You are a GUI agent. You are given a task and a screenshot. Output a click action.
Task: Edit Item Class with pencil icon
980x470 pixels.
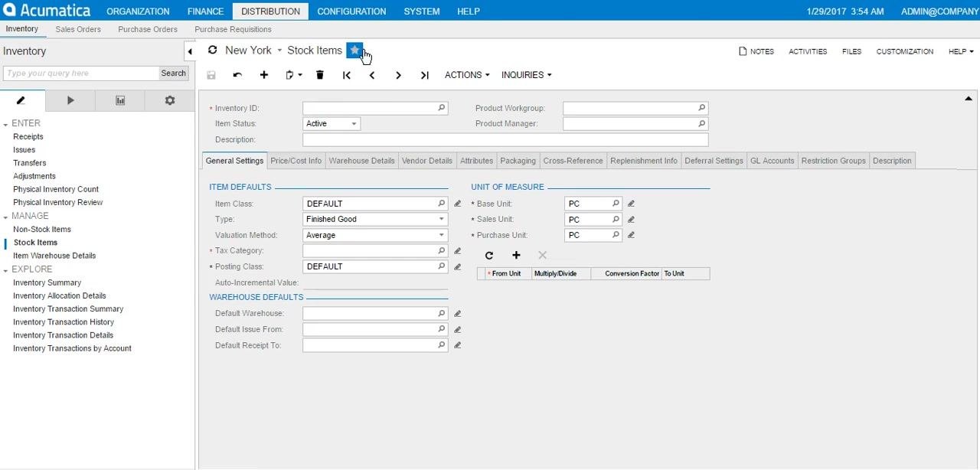pyautogui.click(x=458, y=204)
